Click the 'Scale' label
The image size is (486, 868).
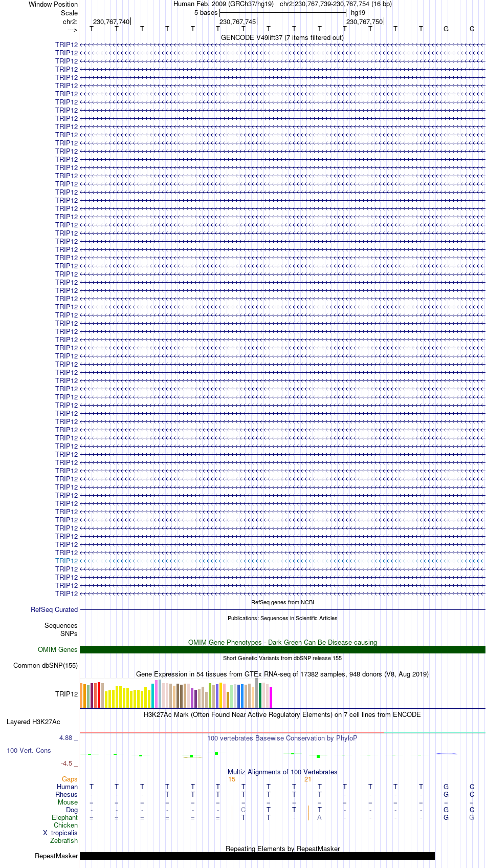69,13
